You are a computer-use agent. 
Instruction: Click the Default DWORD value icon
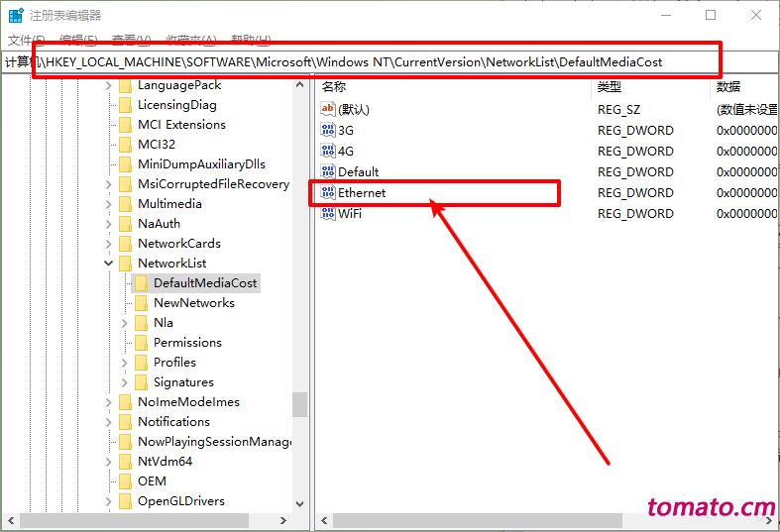[328, 172]
